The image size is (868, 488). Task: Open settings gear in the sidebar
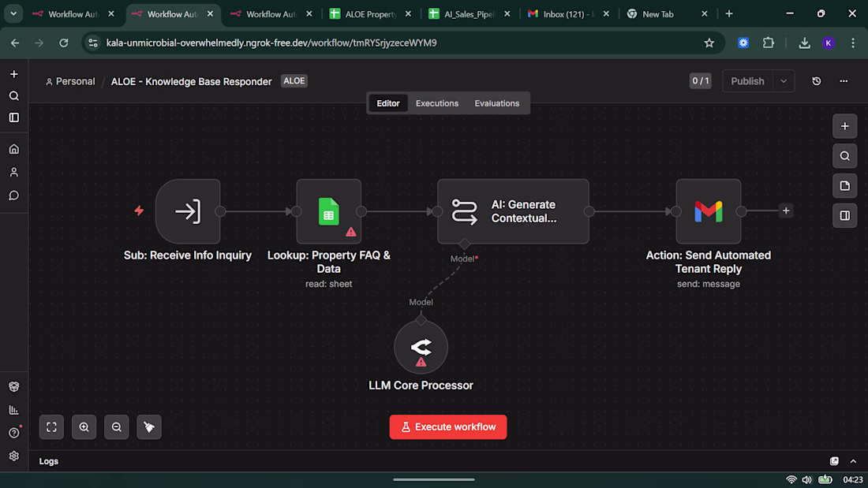[14, 456]
